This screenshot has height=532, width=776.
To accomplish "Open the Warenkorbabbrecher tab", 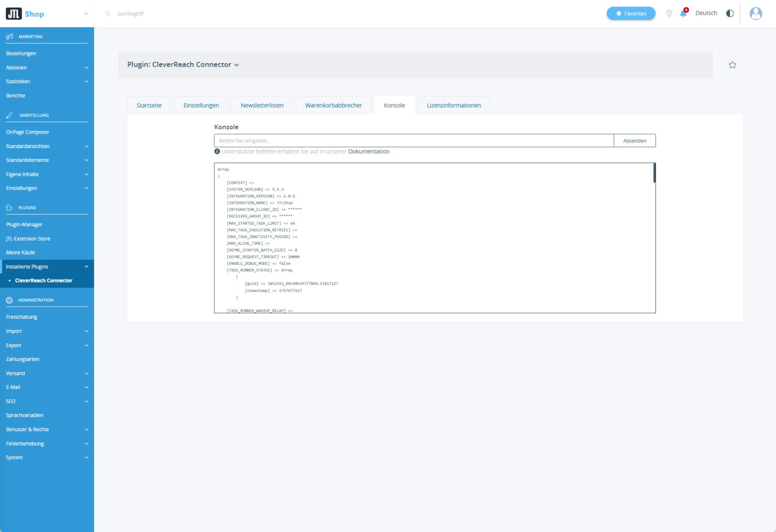I will pyautogui.click(x=333, y=106).
